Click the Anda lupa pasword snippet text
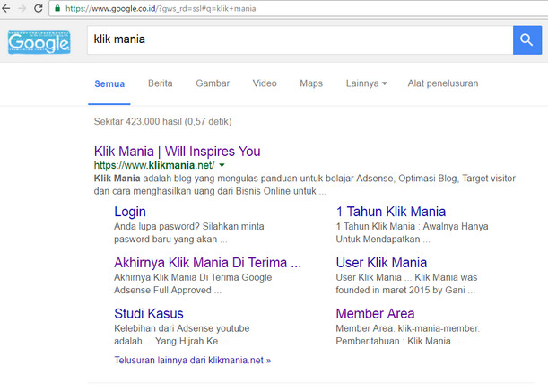Viewport: 548px width, 392px height. (188, 232)
